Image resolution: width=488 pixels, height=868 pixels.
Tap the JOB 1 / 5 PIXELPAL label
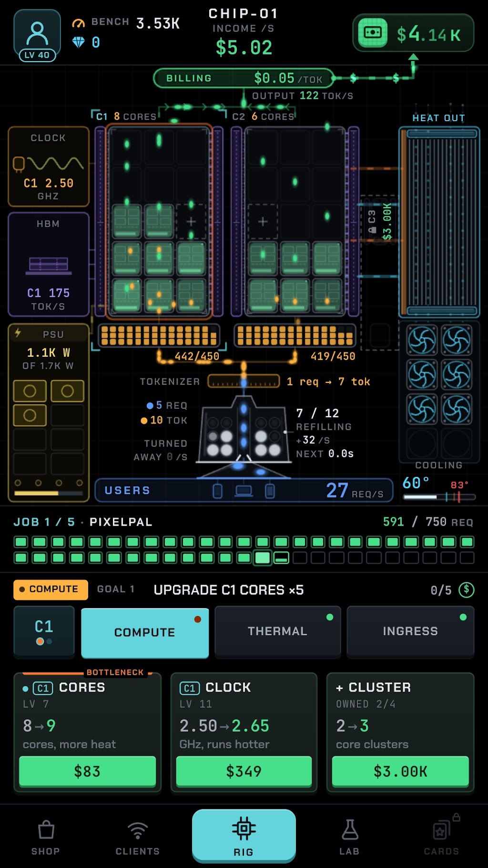(x=83, y=522)
